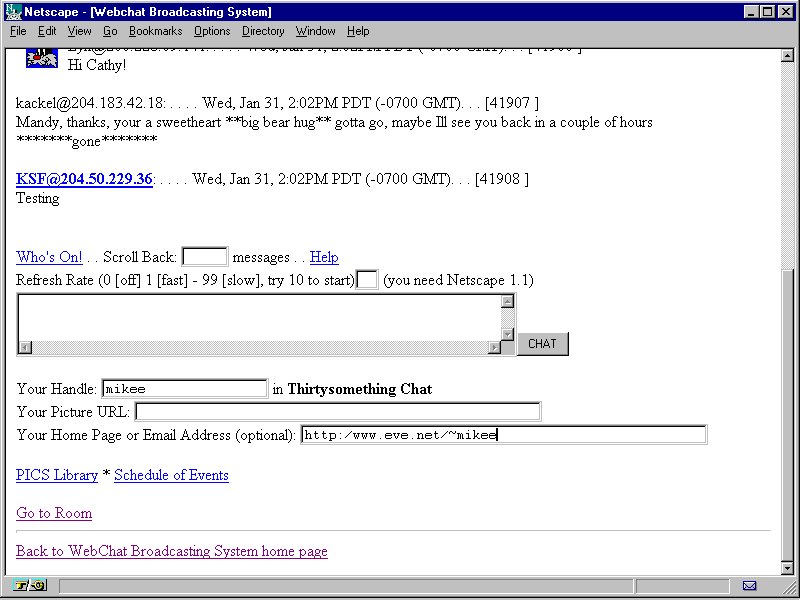Open the Directory menu
The image size is (800, 600).
point(263,31)
